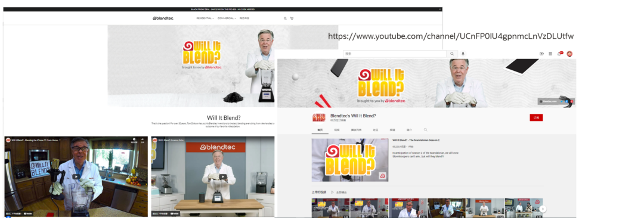Click the 'Blendtec's Will It Blend?' channel name
Image resolution: width=644 pixels, height=218 pixels.
pyautogui.click(x=353, y=116)
